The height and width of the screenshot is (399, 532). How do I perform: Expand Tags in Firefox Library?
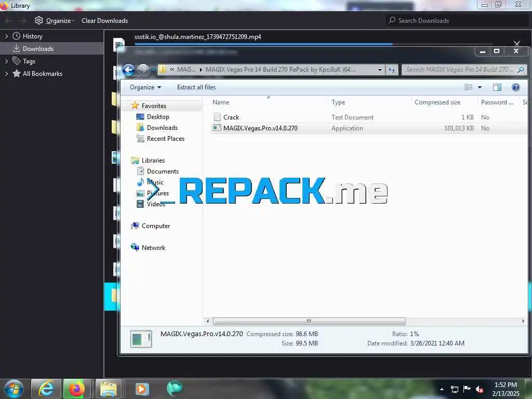pos(6,61)
